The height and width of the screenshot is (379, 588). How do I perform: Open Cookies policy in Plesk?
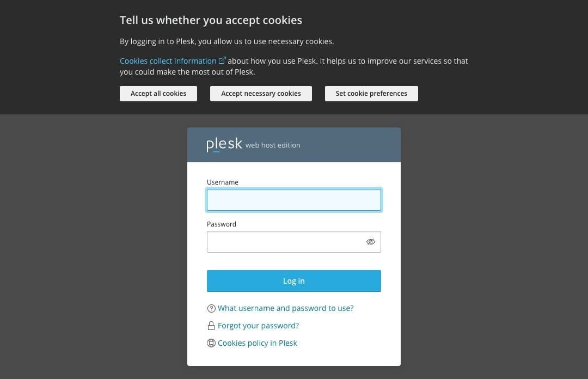pyautogui.click(x=258, y=343)
